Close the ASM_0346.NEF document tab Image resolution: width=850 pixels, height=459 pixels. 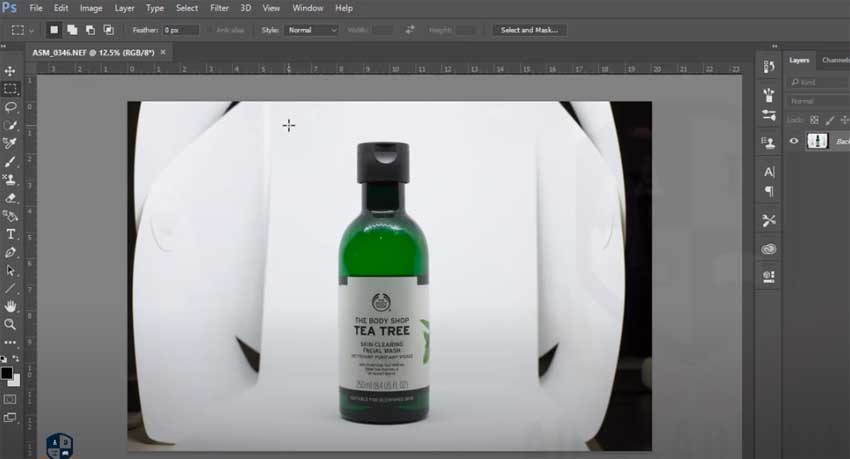click(163, 53)
